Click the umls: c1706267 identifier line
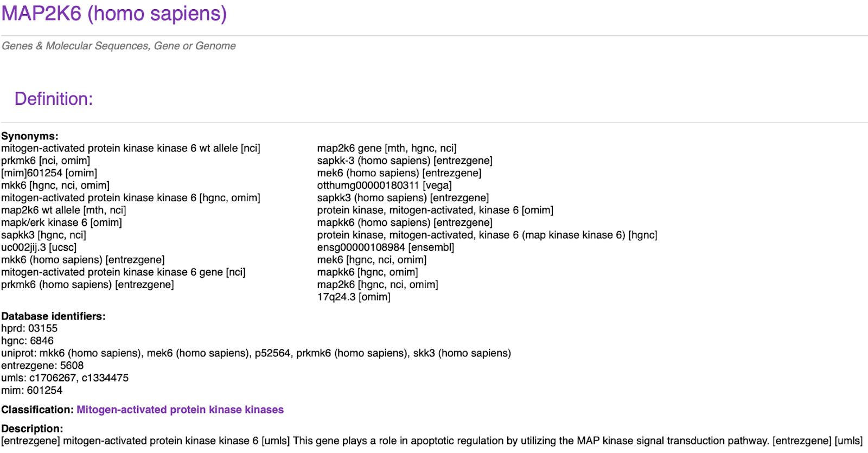The height and width of the screenshot is (453, 868). pos(65,378)
